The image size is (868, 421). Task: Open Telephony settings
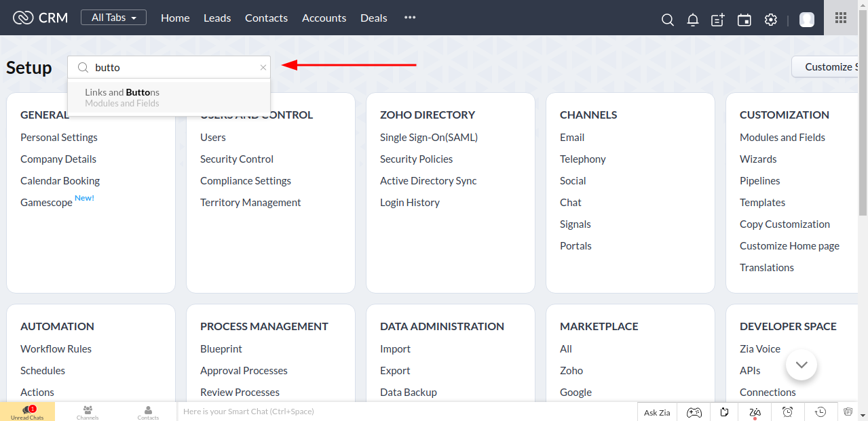click(583, 159)
